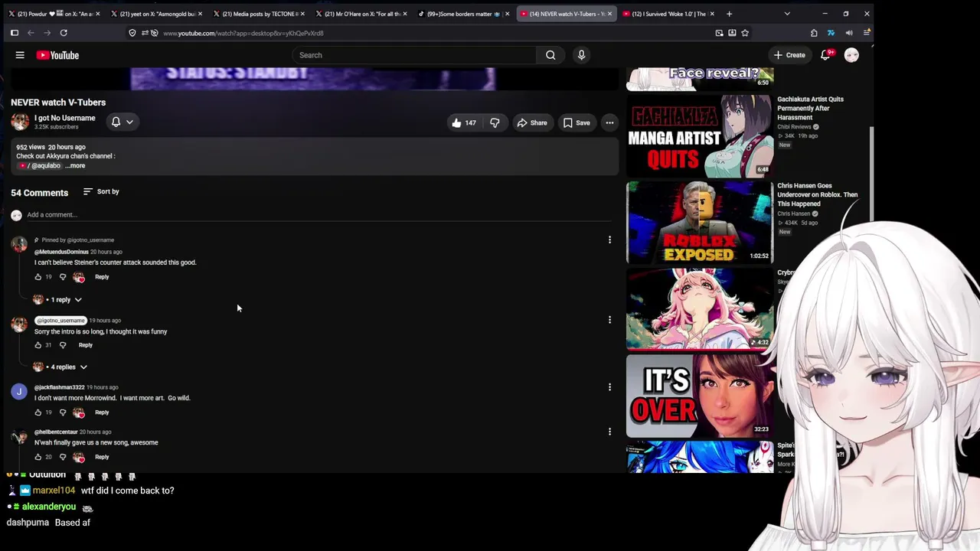Open the Sort by comments menu
Viewport: 980px width, 551px height.
pyautogui.click(x=101, y=191)
